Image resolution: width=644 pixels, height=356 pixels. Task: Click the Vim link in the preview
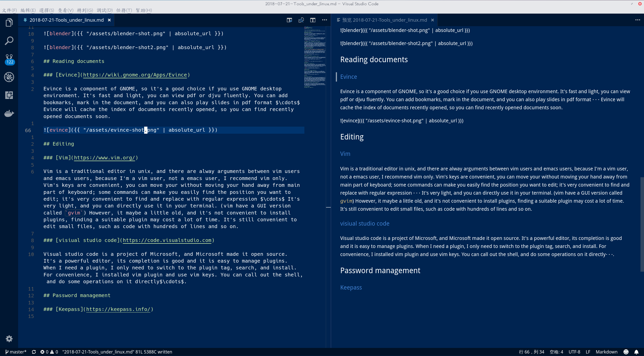pyautogui.click(x=345, y=154)
